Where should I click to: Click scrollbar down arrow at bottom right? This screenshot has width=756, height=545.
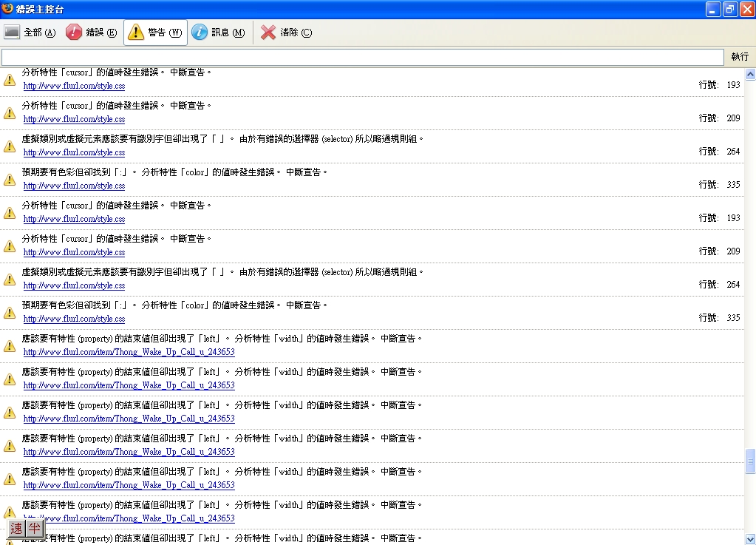750,539
